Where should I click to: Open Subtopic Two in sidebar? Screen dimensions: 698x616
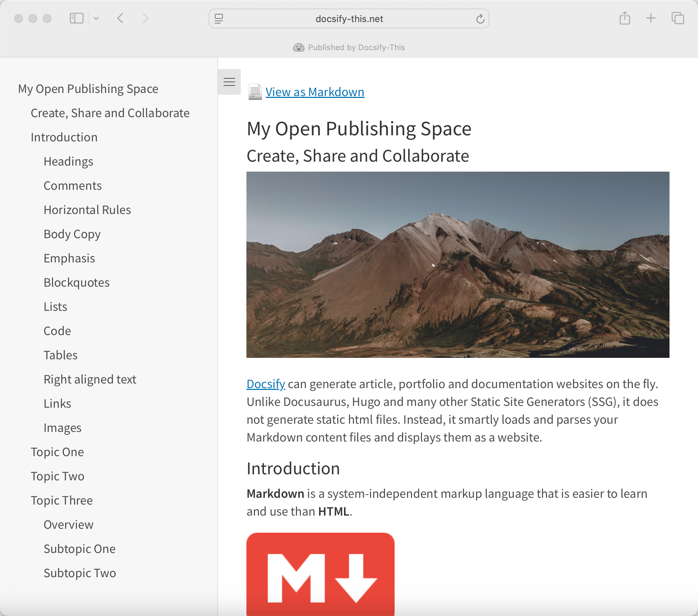pos(80,573)
